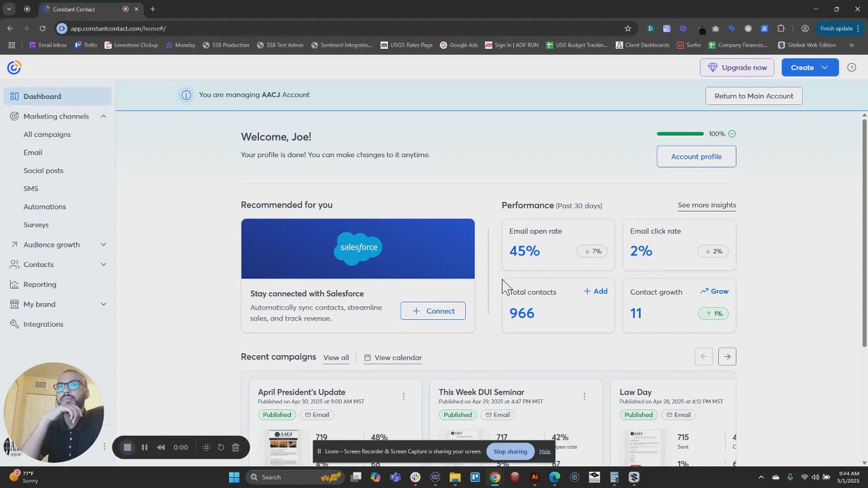This screenshot has width=868, height=488.
Task: Open the Trello app in the taskbar
Action: pos(475,477)
